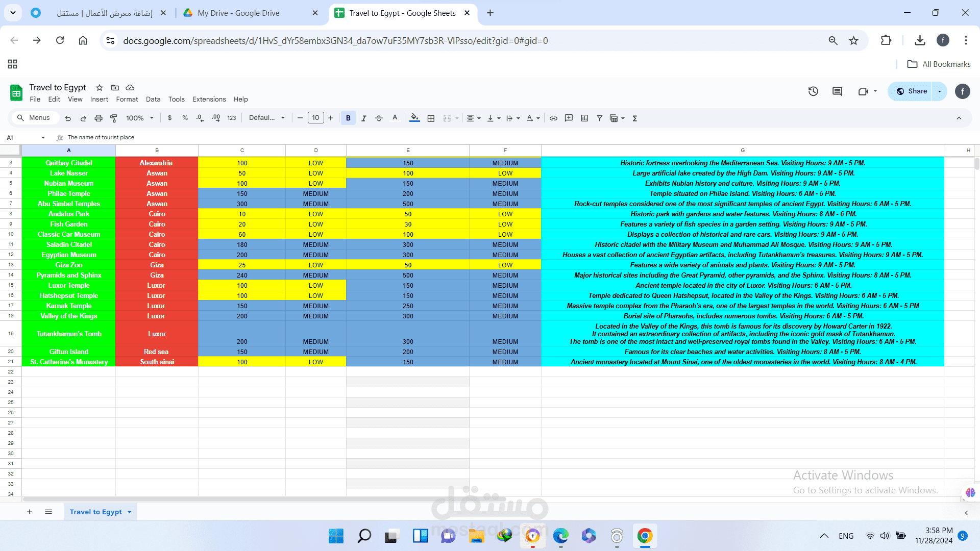980x551 pixels.
Task: Toggle italic formatting icon
Action: [363, 118]
